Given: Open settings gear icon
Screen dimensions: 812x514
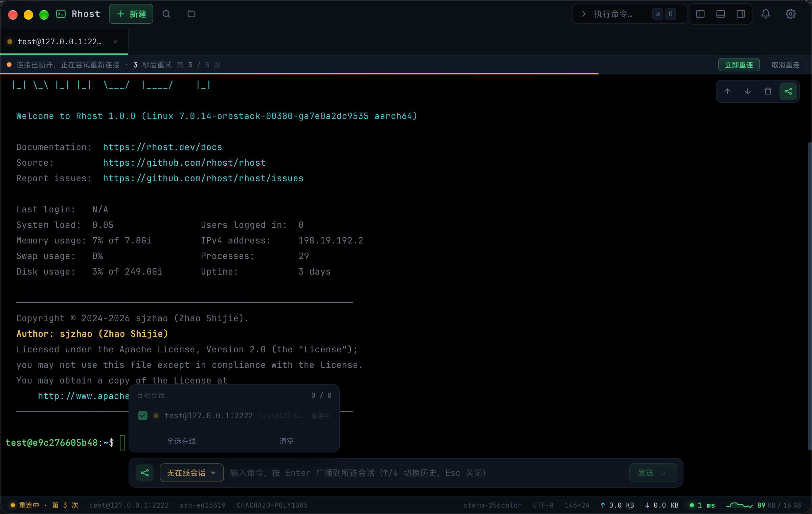Looking at the screenshot, I should coord(791,14).
